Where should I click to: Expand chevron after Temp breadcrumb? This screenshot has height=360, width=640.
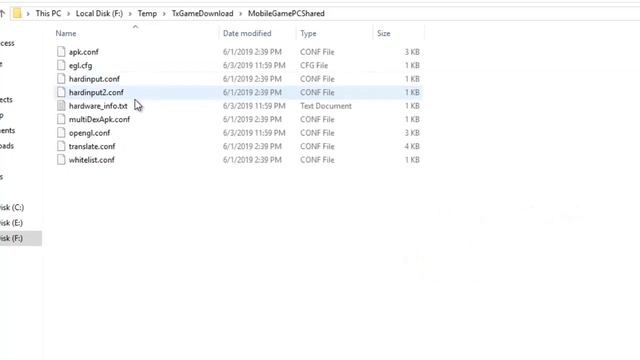coord(164,14)
